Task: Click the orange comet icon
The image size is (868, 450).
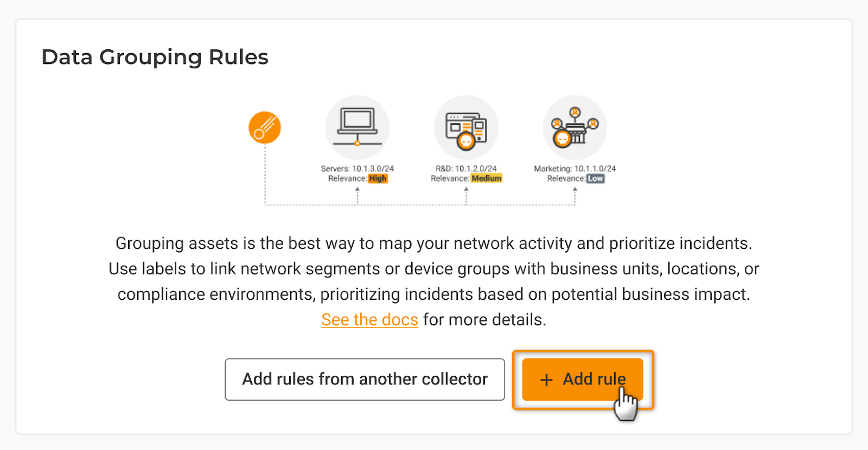Action: [265, 127]
